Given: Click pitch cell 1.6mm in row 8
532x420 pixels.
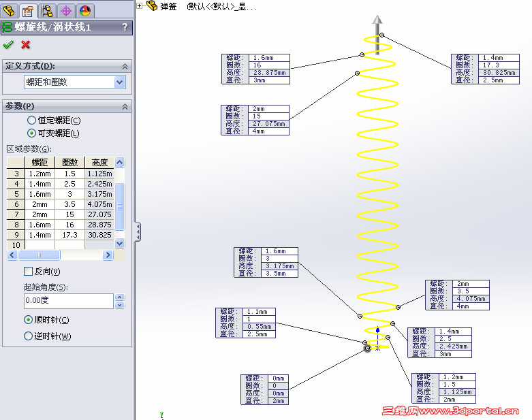Looking at the screenshot, I should click(40, 225).
